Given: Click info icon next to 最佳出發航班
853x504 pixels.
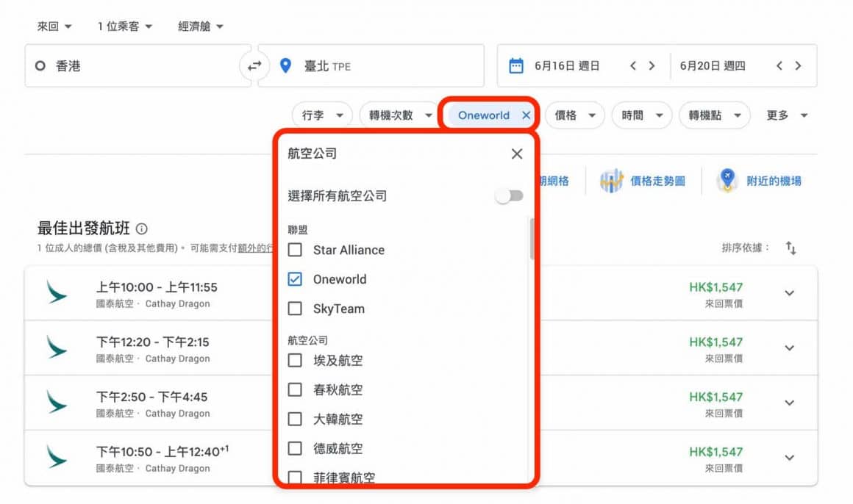Looking at the screenshot, I should (141, 229).
